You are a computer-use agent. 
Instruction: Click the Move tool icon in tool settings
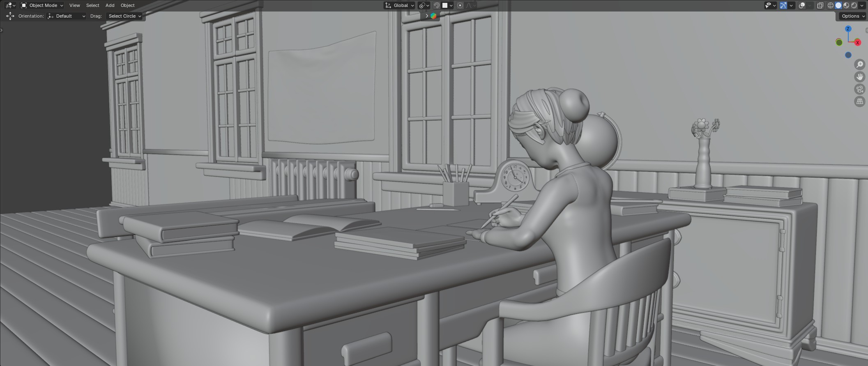click(10, 16)
